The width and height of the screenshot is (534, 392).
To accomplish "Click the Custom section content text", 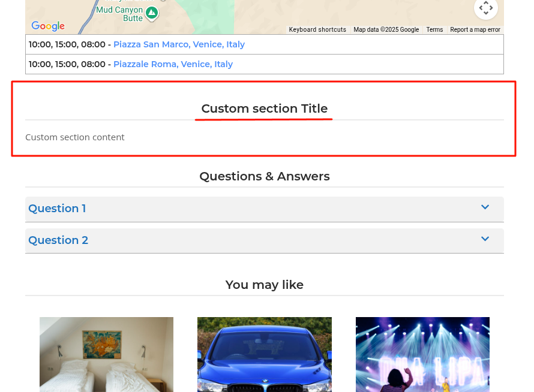I will click(75, 137).
